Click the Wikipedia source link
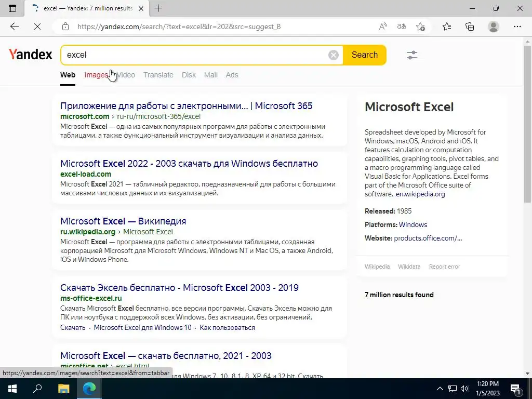Viewport: 532px width, 399px height. 377,267
